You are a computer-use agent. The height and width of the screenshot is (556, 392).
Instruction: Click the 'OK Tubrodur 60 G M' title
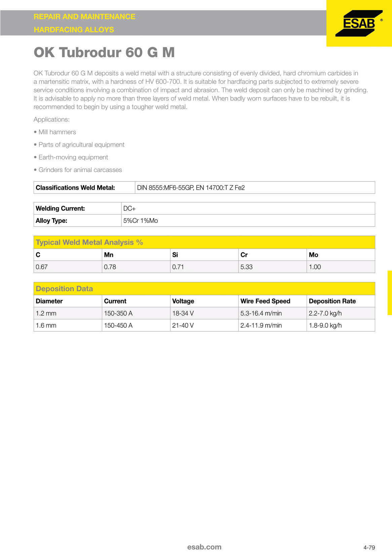[104, 52]
